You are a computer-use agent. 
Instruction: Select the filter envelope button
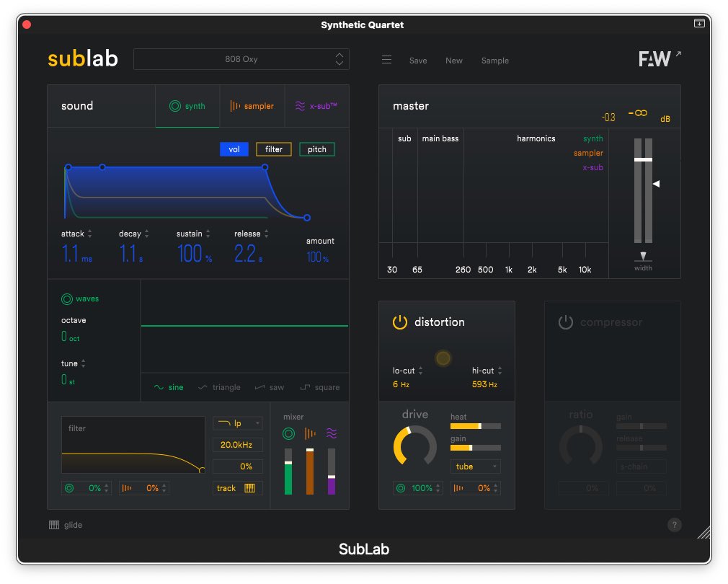pyautogui.click(x=273, y=149)
